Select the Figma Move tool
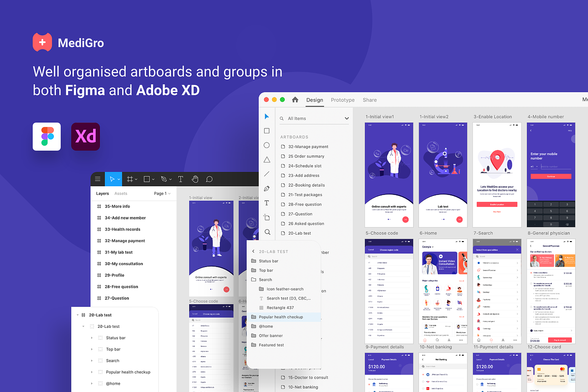This screenshot has height=392, width=588. [x=112, y=179]
